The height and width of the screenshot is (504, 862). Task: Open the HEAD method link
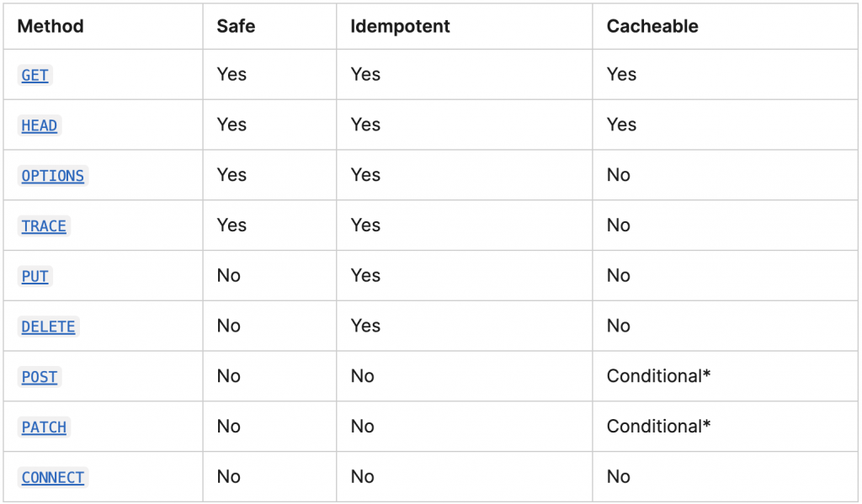40,125
